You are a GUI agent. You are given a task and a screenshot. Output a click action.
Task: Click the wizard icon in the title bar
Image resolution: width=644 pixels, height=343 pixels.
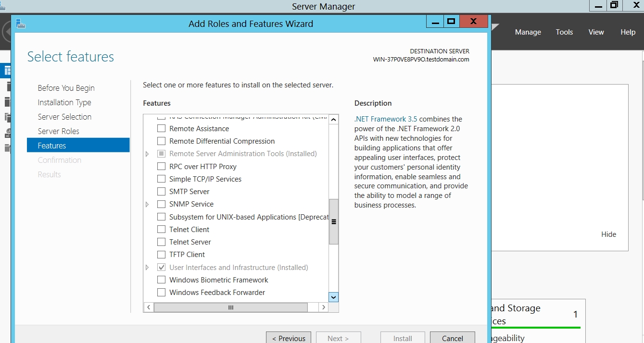click(20, 24)
